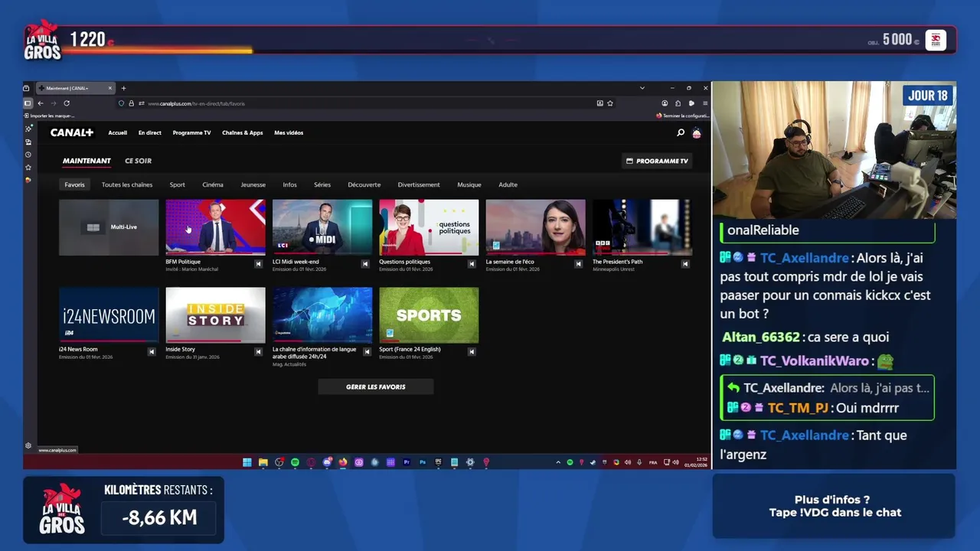Open sidebar settings gear icon
The height and width of the screenshot is (551, 980).
pyautogui.click(x=28, y=445)
